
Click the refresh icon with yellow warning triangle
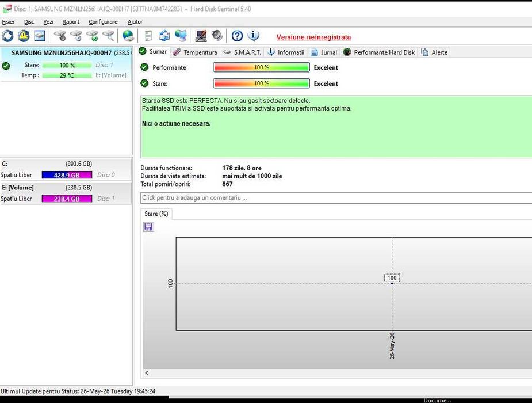(x=24, y=36)
